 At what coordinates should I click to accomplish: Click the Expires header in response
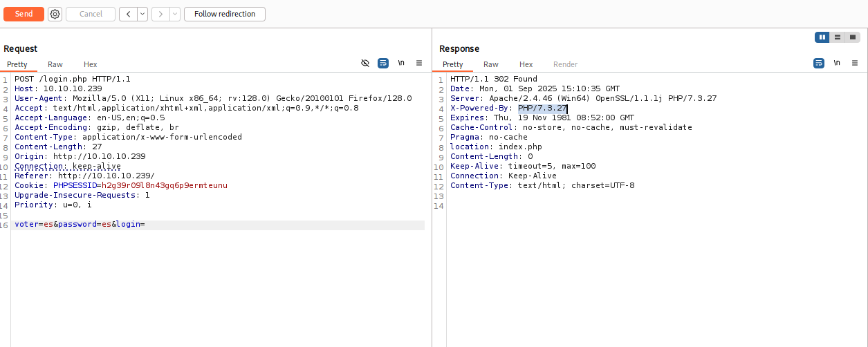pyautogui.click(x=542, y=118)
